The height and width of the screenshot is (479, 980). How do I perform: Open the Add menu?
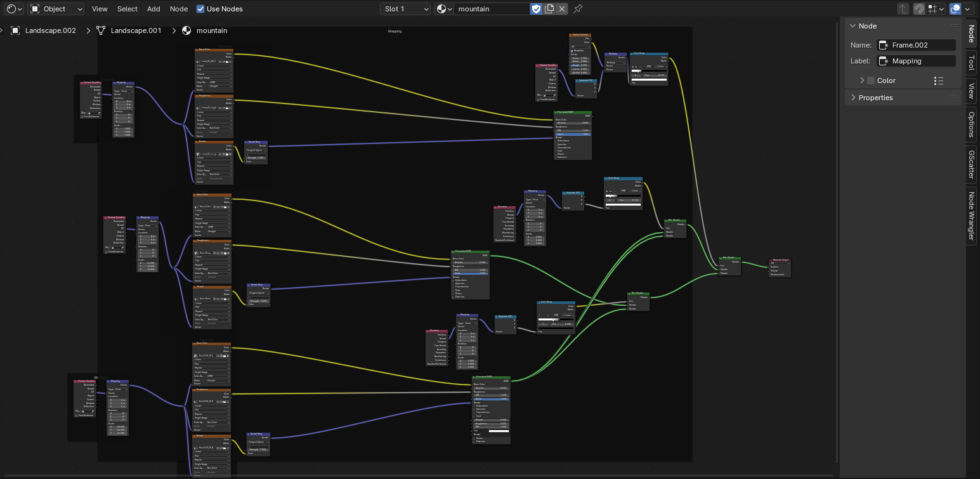(154, 9)
